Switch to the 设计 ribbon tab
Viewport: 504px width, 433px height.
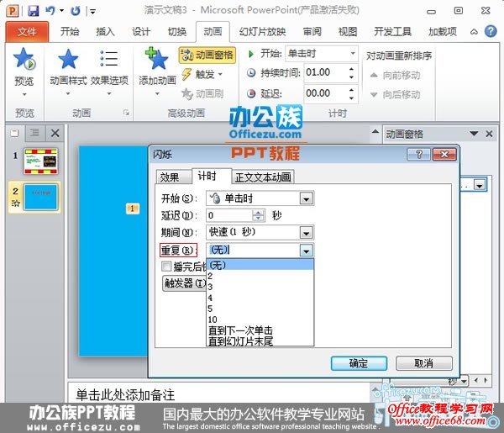[x=141, y=31]
